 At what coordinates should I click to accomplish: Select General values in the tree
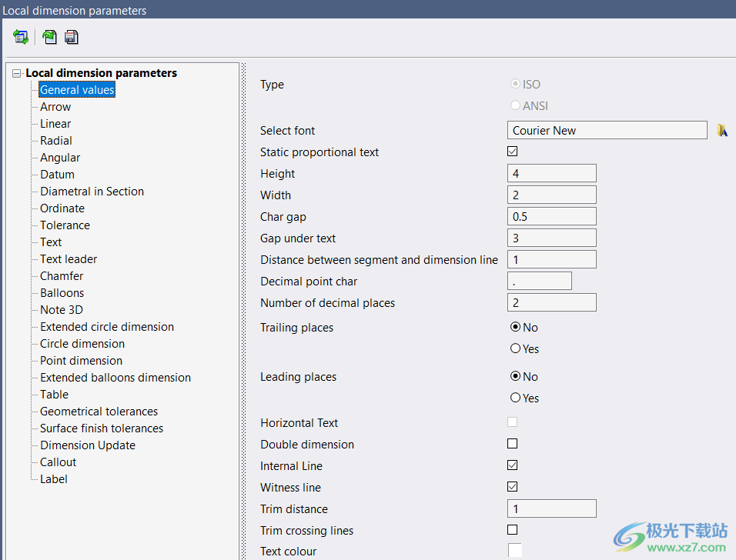coord(77,89)
